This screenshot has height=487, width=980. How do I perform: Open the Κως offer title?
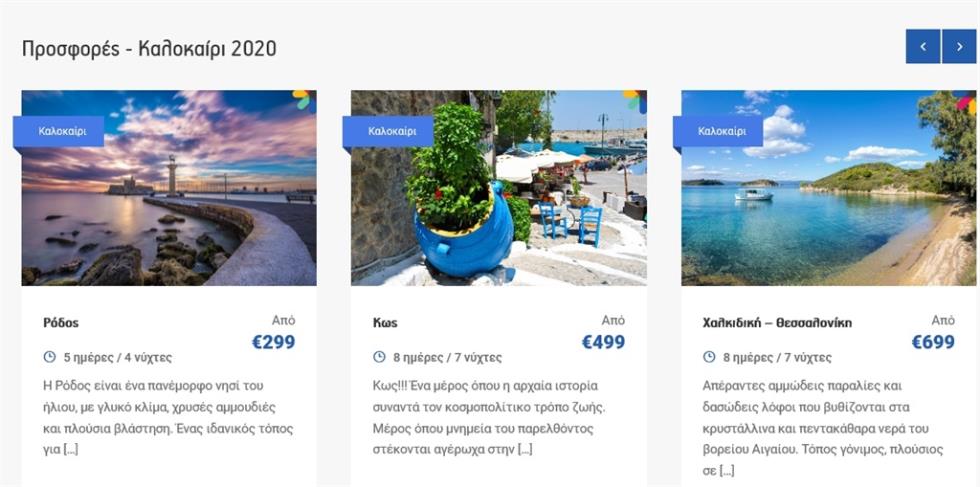coord(385,323)
